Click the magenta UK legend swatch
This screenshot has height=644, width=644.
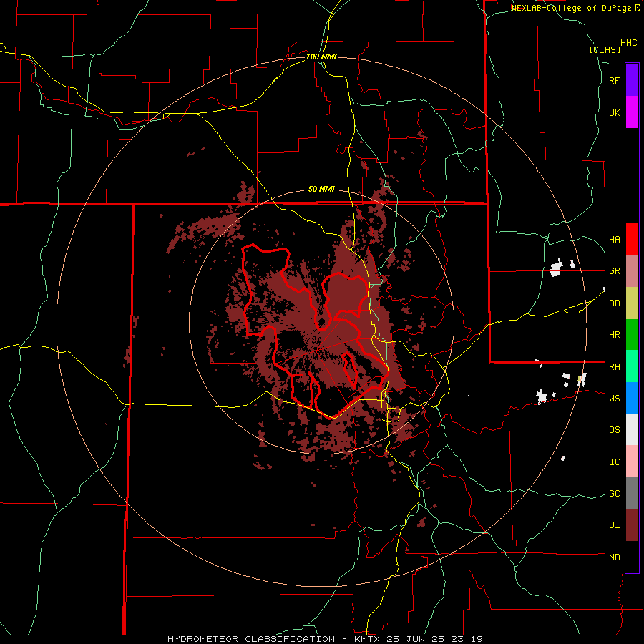632,112
